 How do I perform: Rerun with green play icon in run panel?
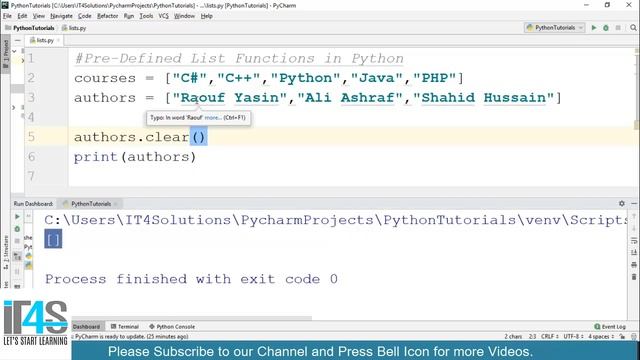pyautogui.click(x=17, y=217)
